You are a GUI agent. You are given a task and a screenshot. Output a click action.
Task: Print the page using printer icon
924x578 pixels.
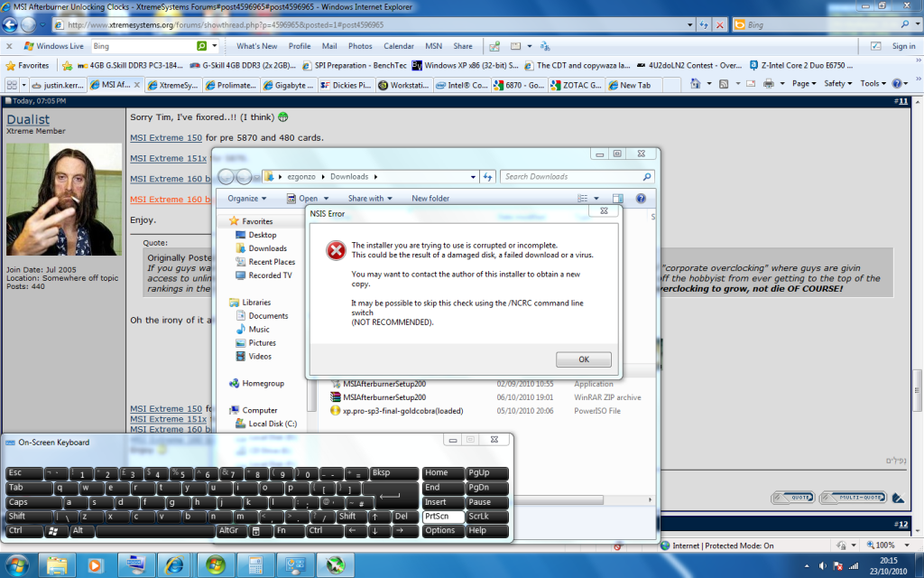click(769, 84)
